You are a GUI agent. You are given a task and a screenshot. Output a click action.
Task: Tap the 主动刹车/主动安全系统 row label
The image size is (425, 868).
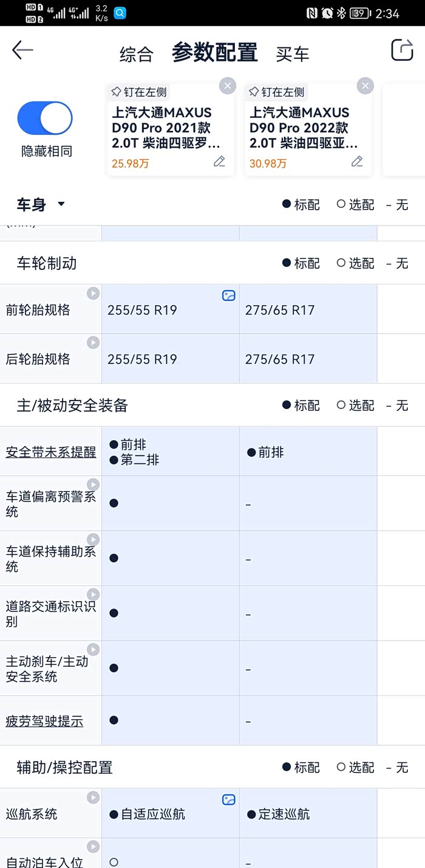tap(47, 669)
